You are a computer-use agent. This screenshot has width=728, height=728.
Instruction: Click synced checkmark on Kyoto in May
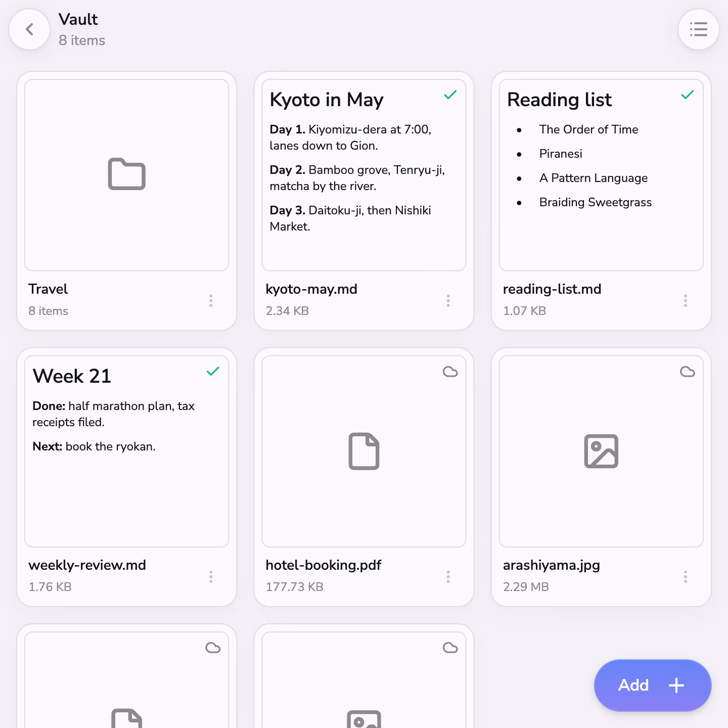click(x=450, y=95)
